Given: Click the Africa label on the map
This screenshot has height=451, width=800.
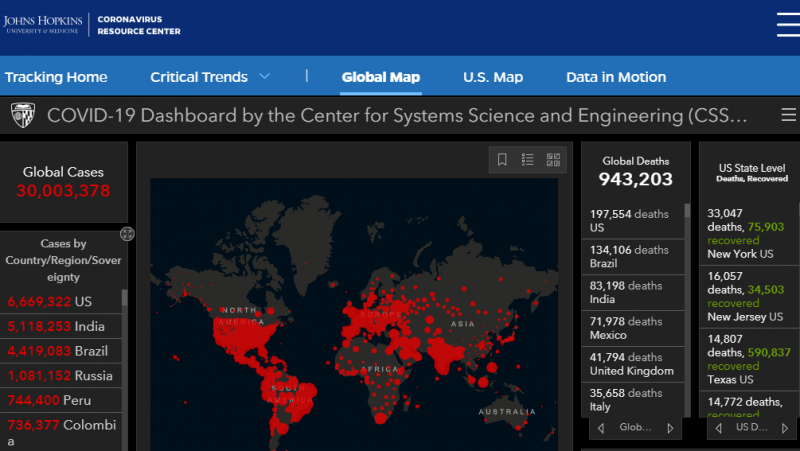Looking at the screenshot, I should tap(380, 369).
